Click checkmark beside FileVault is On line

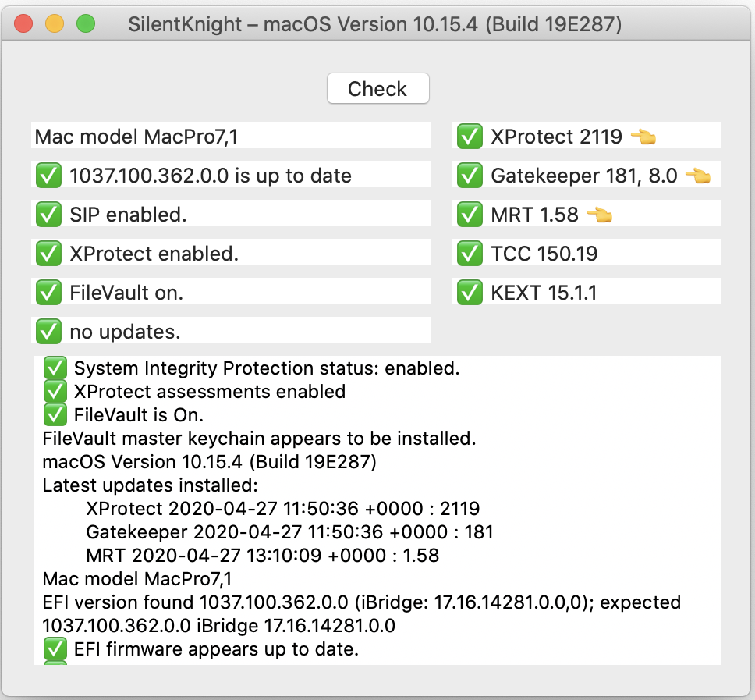click(55, 415)
